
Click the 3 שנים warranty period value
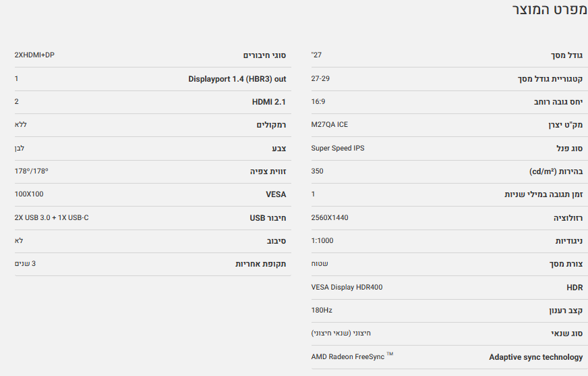coord(25,264)
